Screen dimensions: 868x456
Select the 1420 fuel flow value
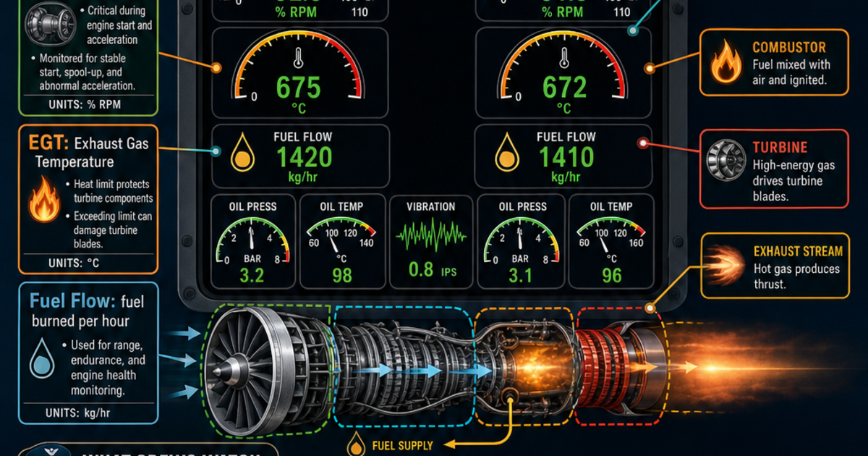(305, 158)
